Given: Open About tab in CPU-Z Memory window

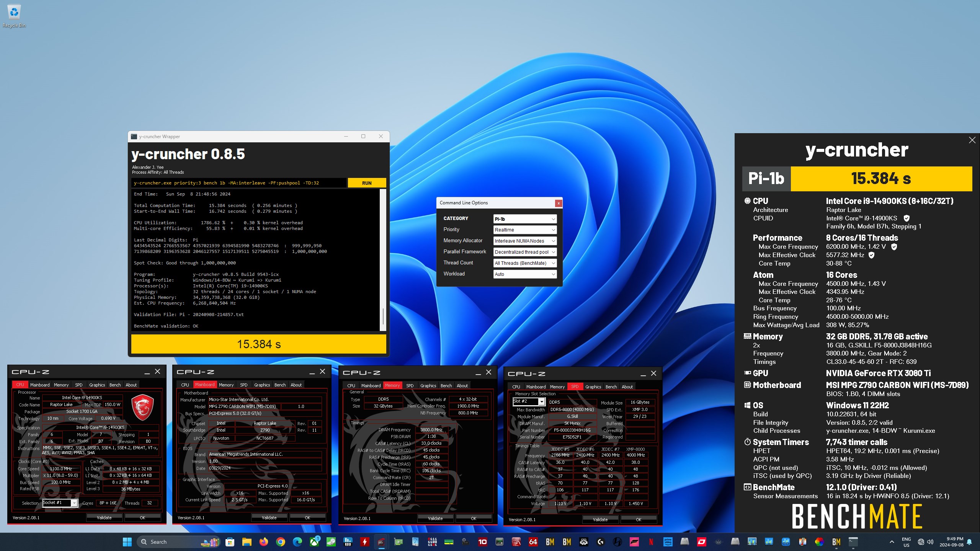Looking at the screenshot, I should click(x=462, y=386).
